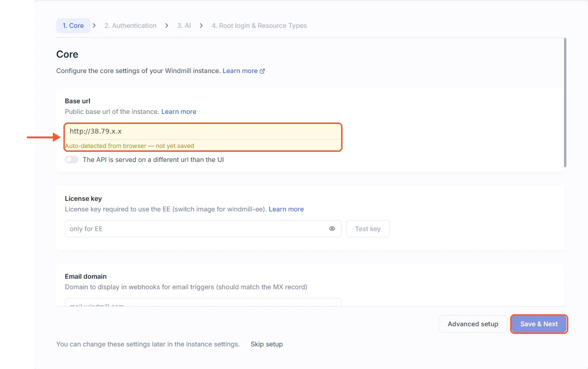Click the 'Auto-detected from browser — not yet saved' text
The width and height of the screenshot is (588, 369).
point(130,146)
